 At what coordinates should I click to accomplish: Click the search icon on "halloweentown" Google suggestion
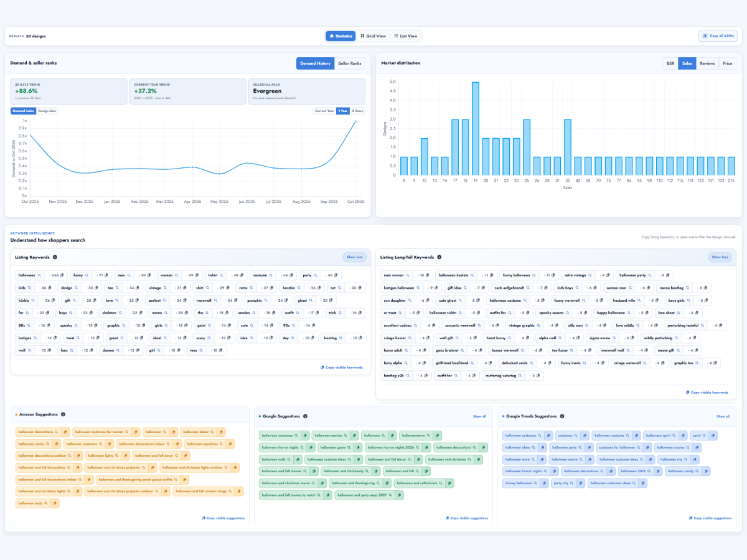428,435
